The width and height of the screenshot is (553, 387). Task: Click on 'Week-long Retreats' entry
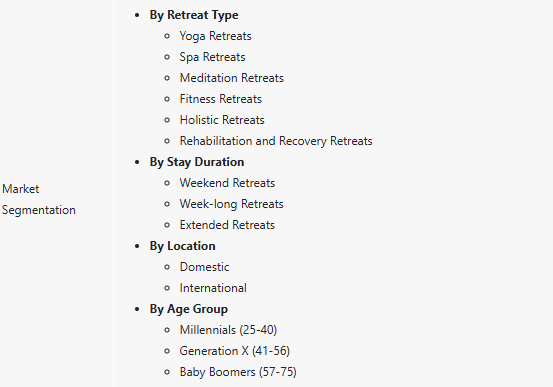coord(231,204)
